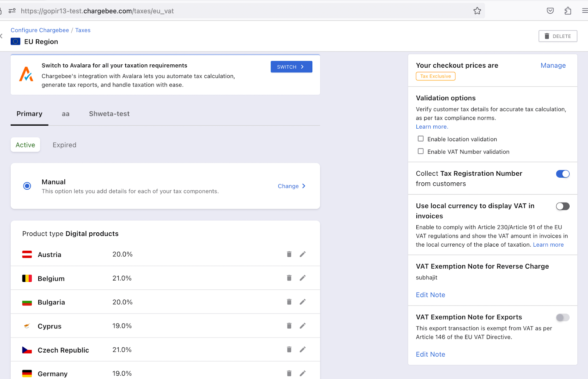
Task: Edit Note for Reverse Charge exemption
Action: [430, 295]
